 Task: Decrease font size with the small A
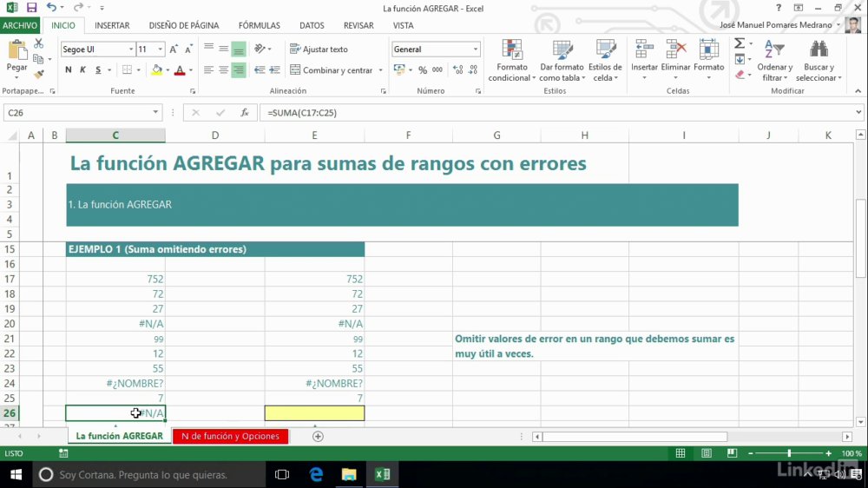(x=188, y=49)
